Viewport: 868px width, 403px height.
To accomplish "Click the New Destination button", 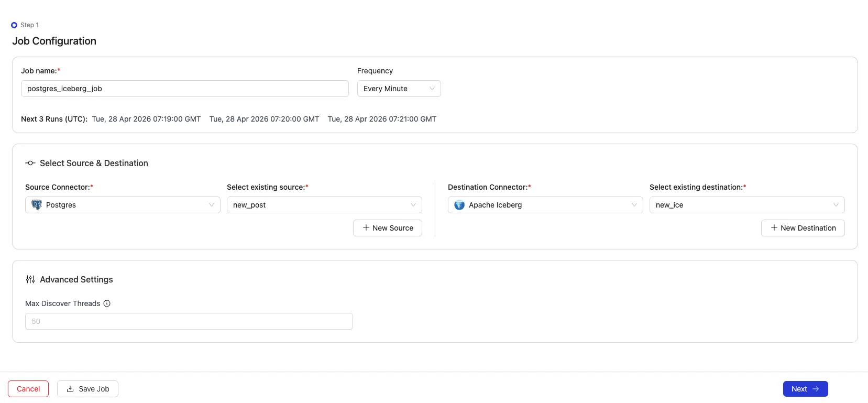I will (x=803, y=228).
